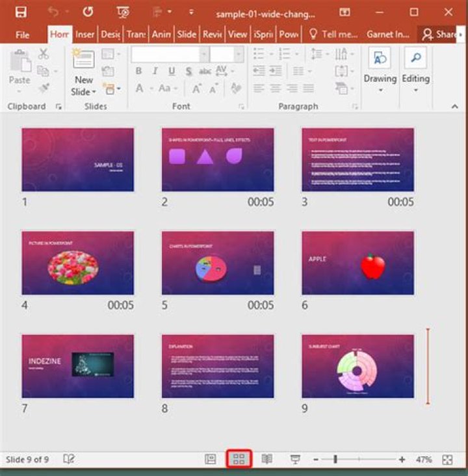Click the Format Painter brush icon
468x476 pixels.
click(44, 88)
